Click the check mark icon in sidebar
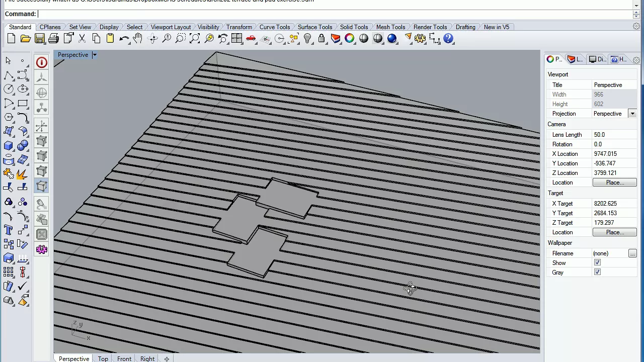 click(x=23, y=287)
